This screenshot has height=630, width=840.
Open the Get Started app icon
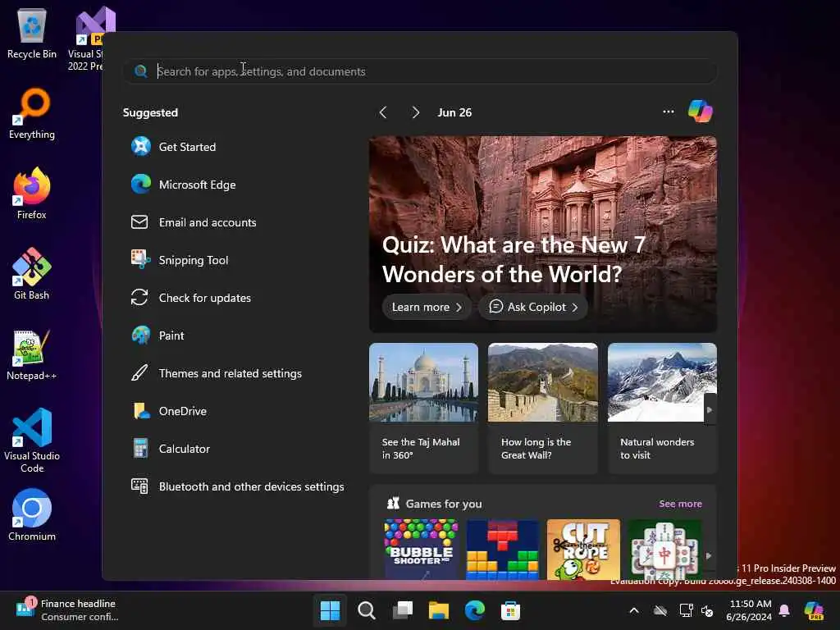141,146
